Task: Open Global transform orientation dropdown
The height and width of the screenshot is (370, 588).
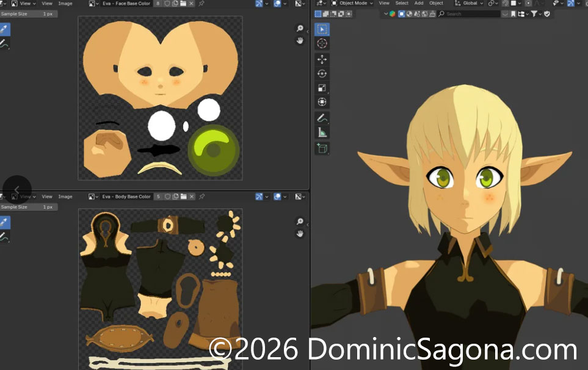Action: pyautogui.click(x=469, y=3)
